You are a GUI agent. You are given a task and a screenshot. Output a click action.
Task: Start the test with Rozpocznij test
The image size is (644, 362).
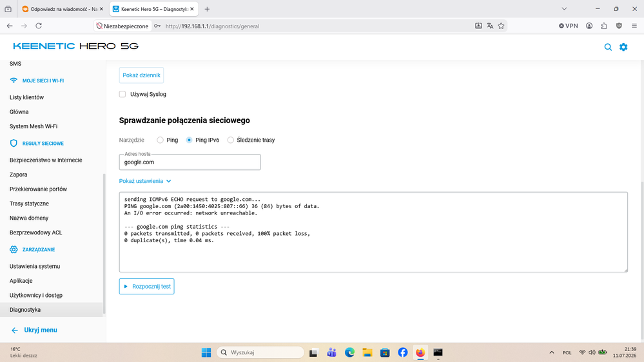(146, 287)
